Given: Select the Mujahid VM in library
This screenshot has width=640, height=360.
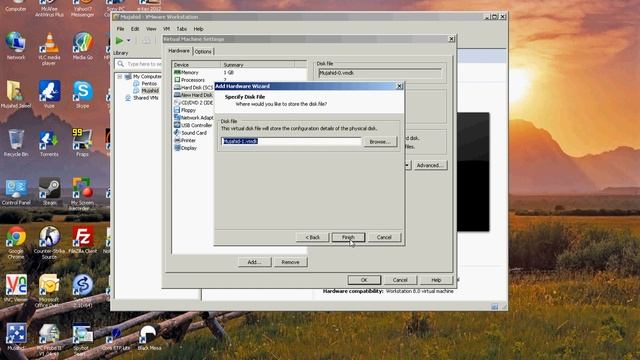Looking at the screenshot, I should pyautogui.click(x=150, y=91).
